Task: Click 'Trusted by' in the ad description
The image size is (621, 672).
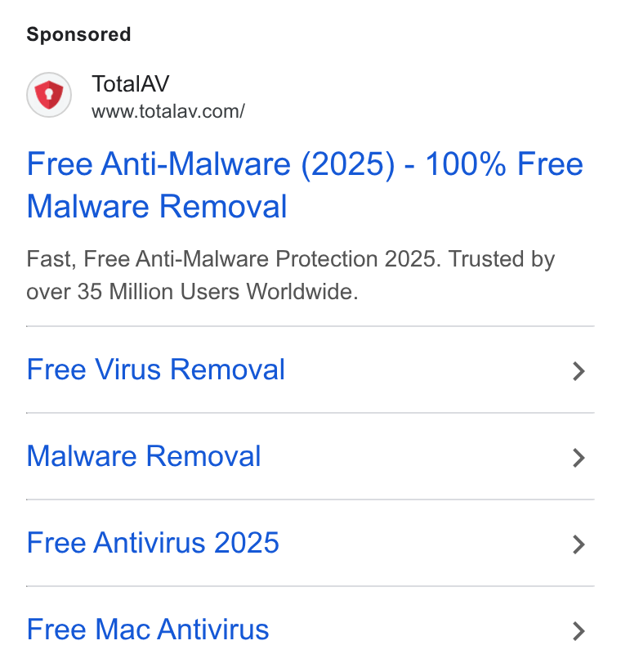Action: click(502, 259)
